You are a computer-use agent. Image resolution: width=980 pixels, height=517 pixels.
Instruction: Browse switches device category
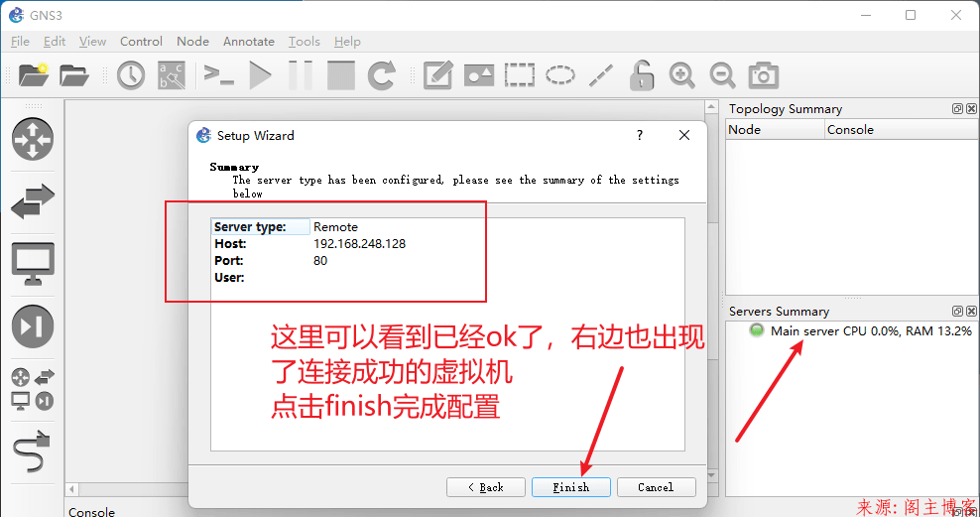(x=33, y=201)
